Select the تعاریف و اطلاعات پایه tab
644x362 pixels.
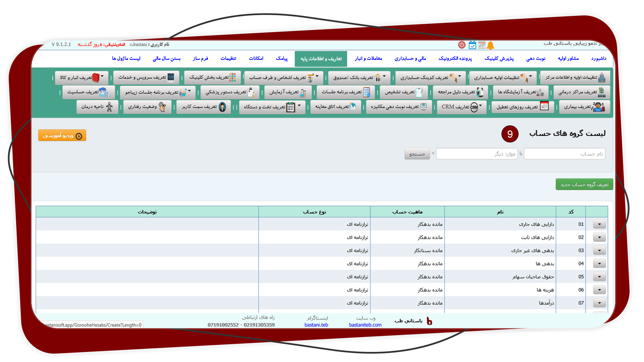tap(321, 59)
